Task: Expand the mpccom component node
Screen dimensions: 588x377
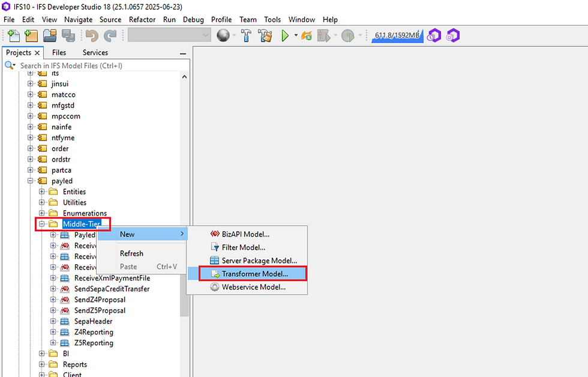Action: (x=31, y=116)
